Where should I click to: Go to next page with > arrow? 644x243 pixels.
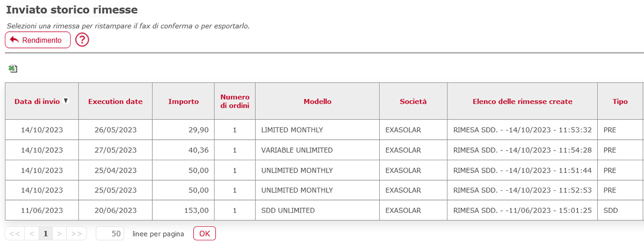pyautogui.click(x=59, y=233)
